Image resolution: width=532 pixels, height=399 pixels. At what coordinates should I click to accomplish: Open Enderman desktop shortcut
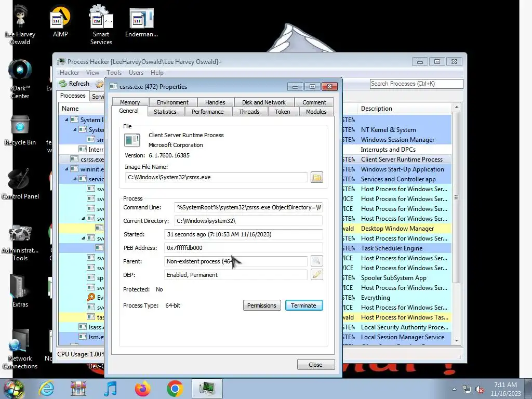point(141,21)
